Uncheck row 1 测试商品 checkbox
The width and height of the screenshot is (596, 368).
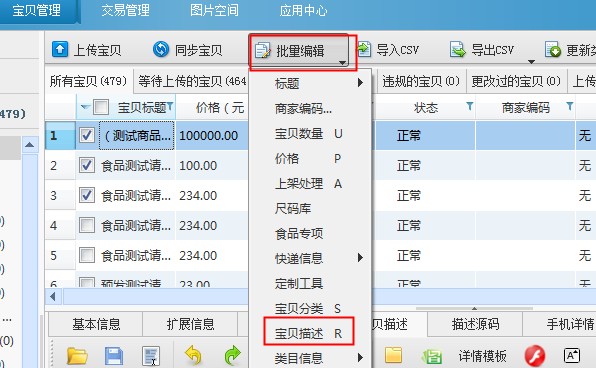click(87, 135)
